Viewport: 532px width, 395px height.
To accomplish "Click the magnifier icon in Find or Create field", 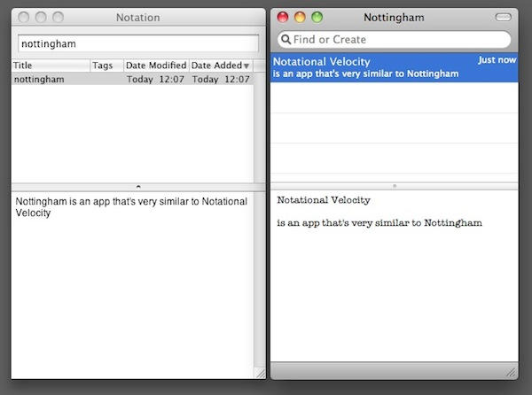I will coord(286,40).
